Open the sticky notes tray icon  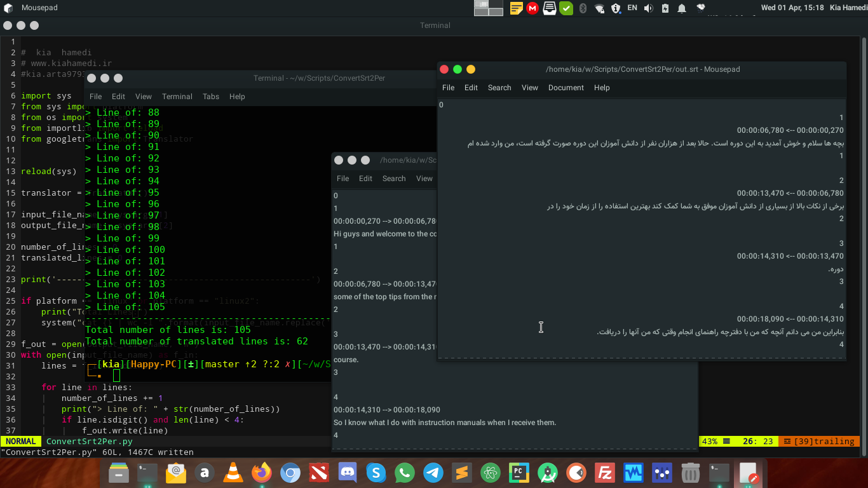(x=516, y=8)
